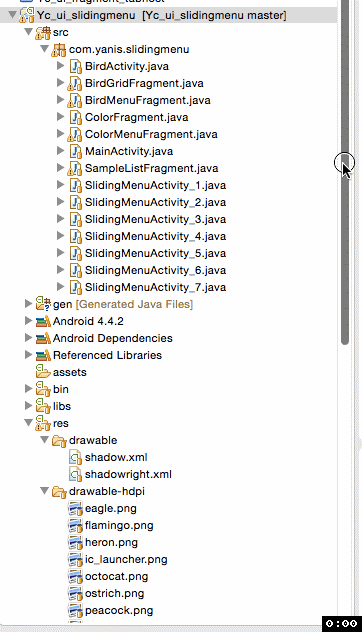The image size is (362, 632).
Task: Click the assets folder icon
Action: 43,372
